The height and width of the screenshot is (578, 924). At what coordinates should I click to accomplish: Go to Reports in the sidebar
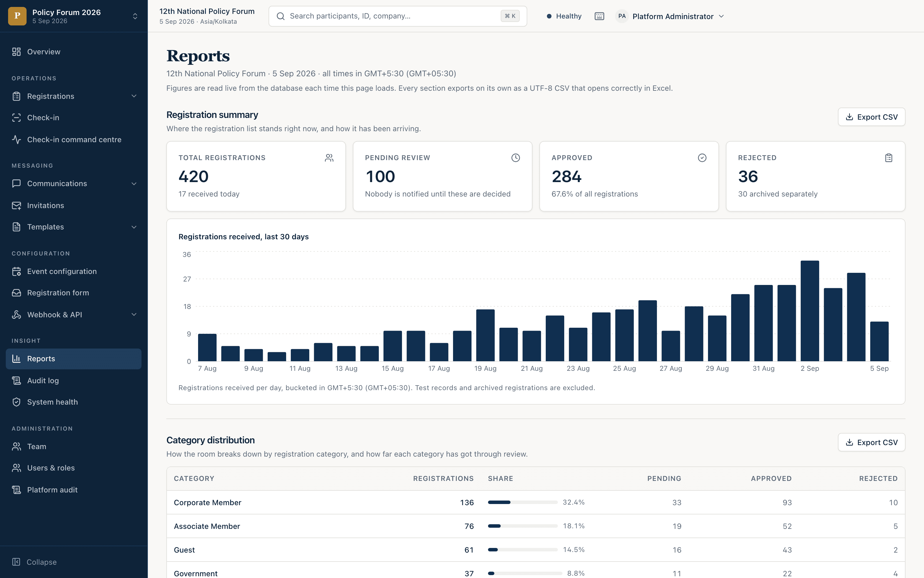click(74, 359)
